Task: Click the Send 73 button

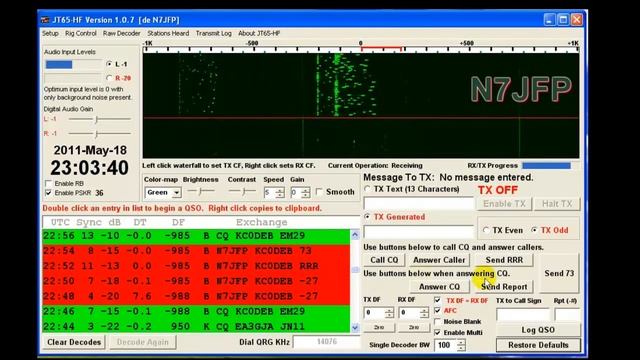Action: click(559, 273)
